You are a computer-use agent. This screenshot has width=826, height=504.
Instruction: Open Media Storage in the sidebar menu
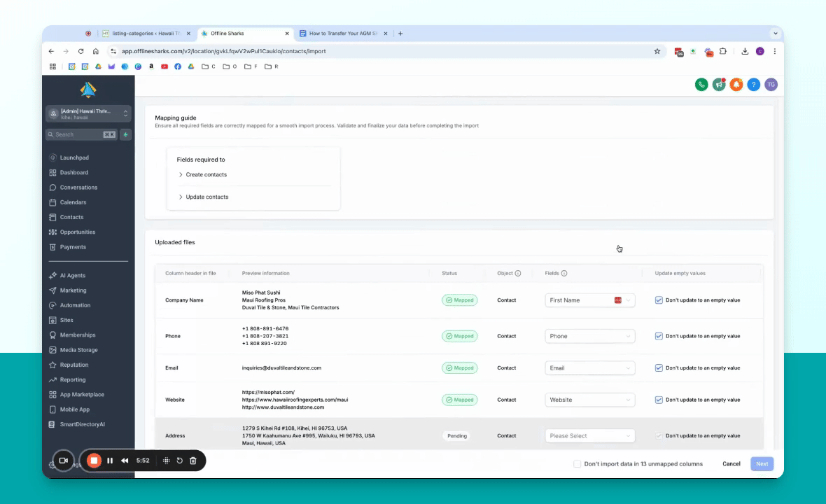(78, 350)
